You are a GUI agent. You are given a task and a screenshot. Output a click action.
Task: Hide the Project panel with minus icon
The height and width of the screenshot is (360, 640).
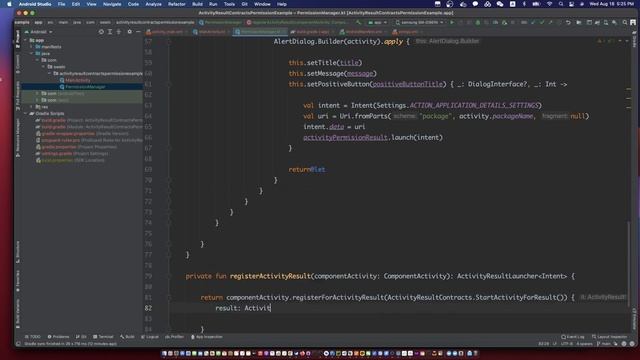(x=138, y=32)
